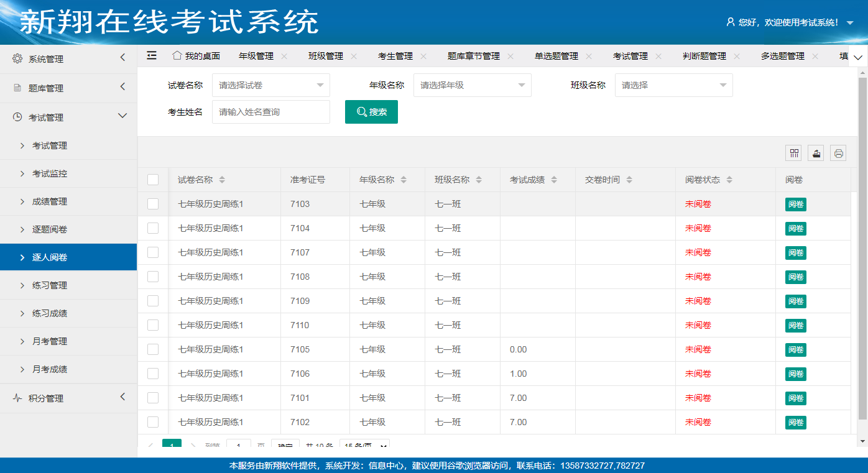
Task: Toggle the sidebar collapse icon
Action: point(152,55)
